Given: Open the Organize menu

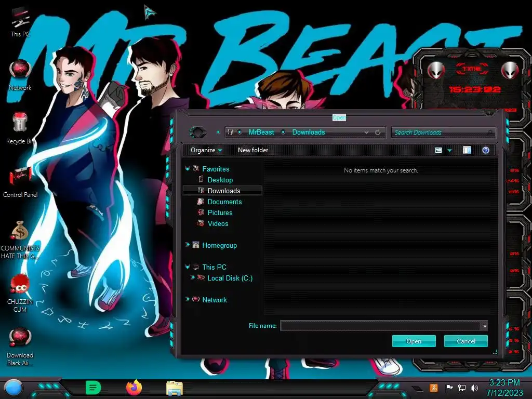Looking at the screenshot, I should coord(206,150).
